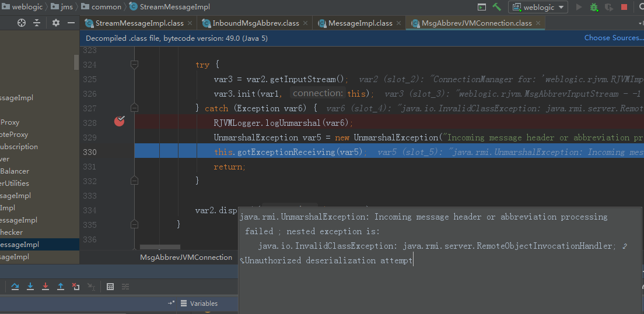Click the Step Over debugger icon
This screenshot has height=314, width=644.
tap(15, 287)
